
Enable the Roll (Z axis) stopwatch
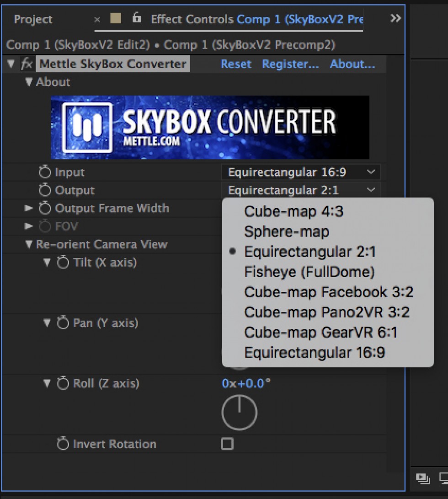pos(63,383)
